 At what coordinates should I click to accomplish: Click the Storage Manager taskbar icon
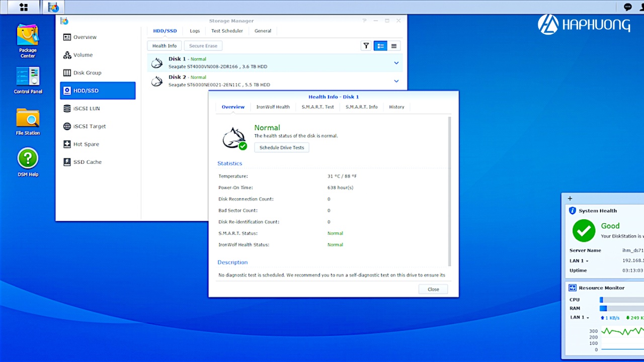[53, 7]
